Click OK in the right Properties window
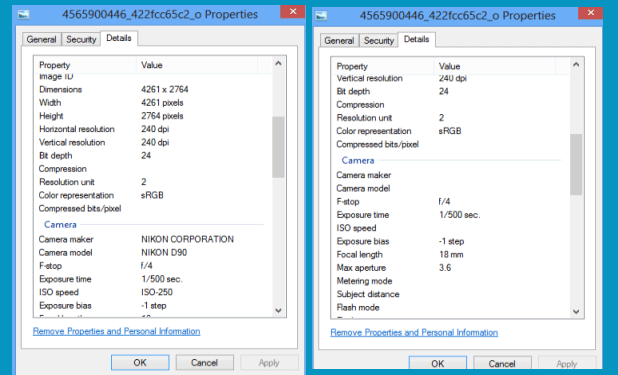618x375 pixels. 437,364
